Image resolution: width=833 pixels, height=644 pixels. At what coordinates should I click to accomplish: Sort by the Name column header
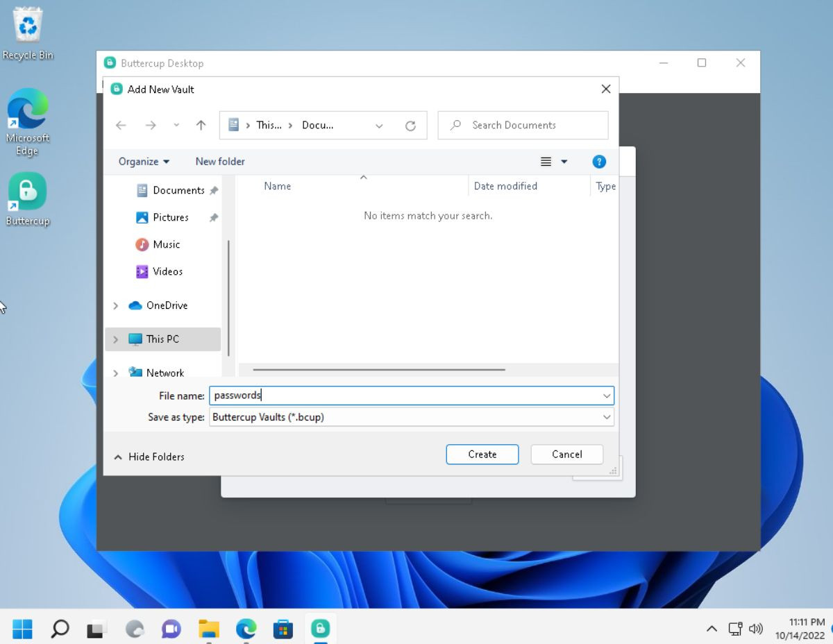[277, 186]
